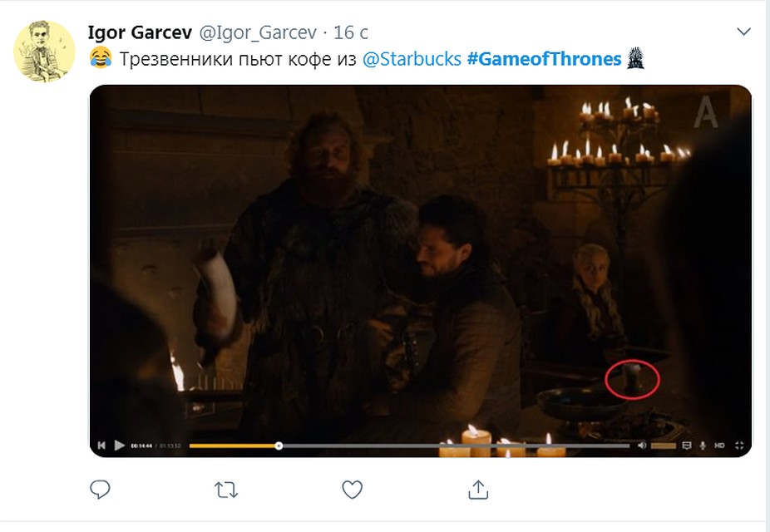Toggle fullscreen mode in the video player
Image resolution: width=770 pixels, height=532 pixels.
(x=739, y=445)
